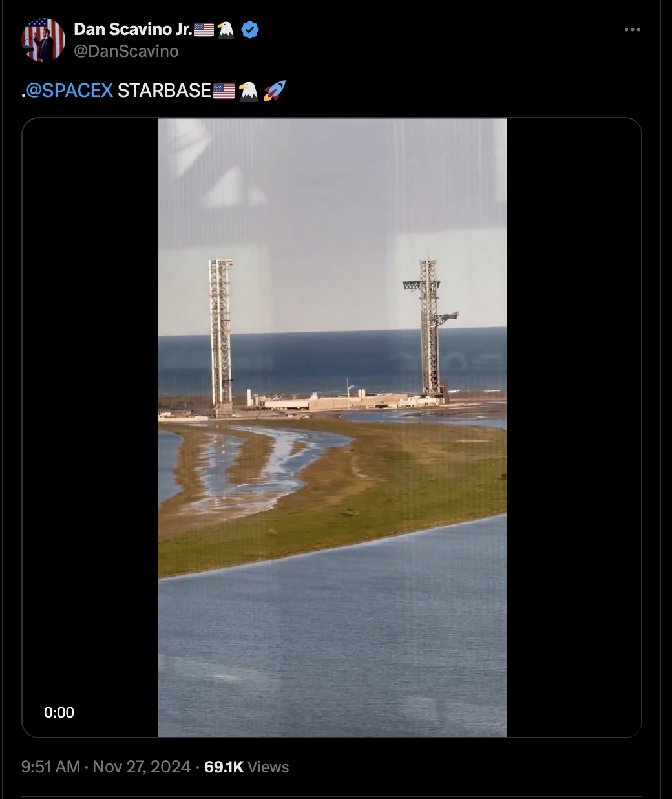
Task: View the 69.1K Views count
Action: click(x=246, y=767)
